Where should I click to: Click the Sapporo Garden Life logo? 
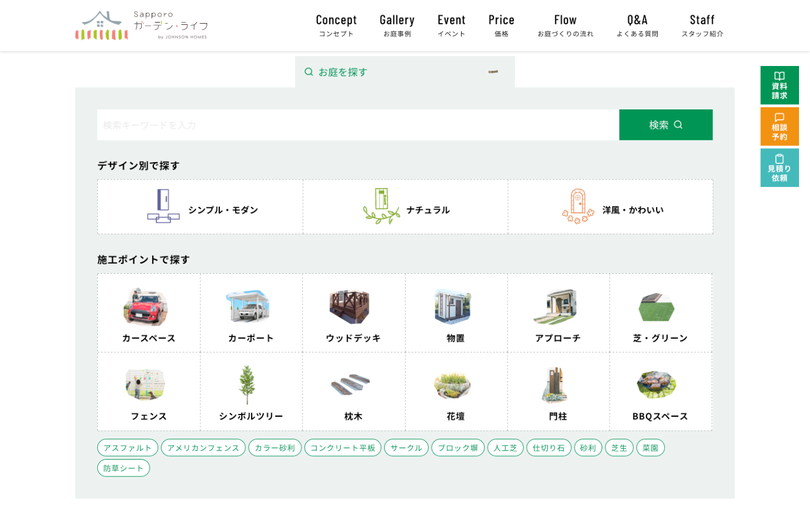pos(141,25)
